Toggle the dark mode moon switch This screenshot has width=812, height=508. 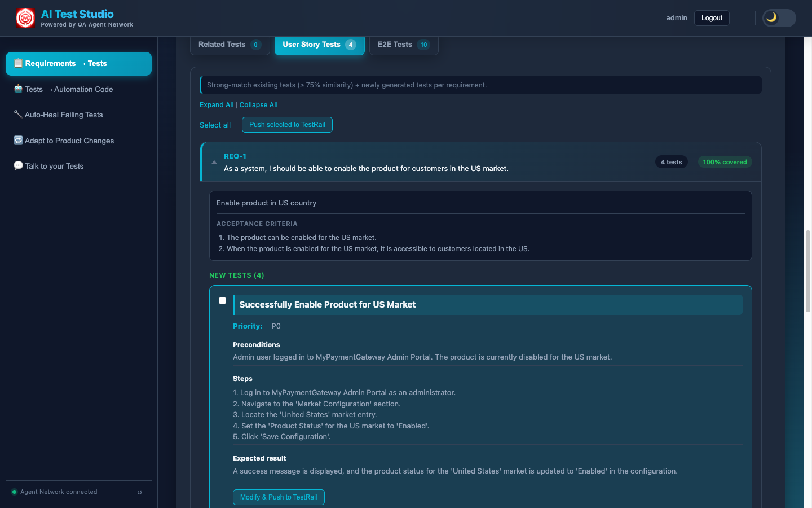coord(779,18)
